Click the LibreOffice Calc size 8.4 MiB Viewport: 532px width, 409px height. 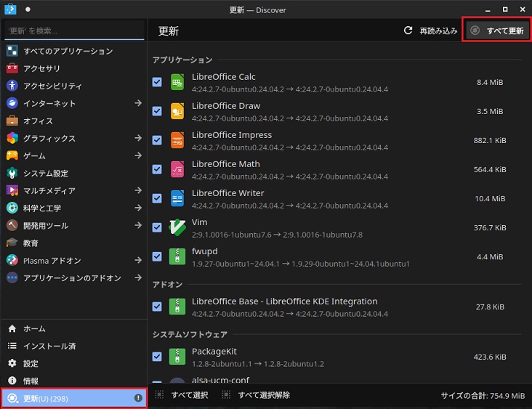click(x=490, y=82)
